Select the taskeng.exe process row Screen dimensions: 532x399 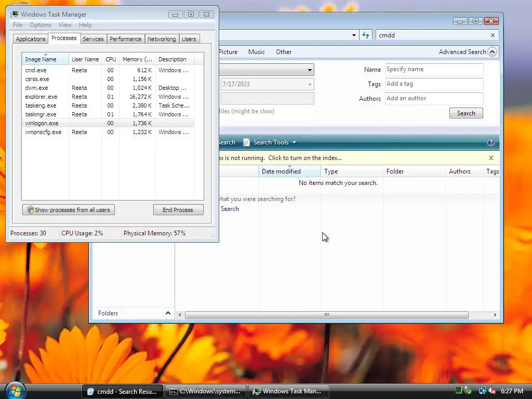[x=108, y=105]
